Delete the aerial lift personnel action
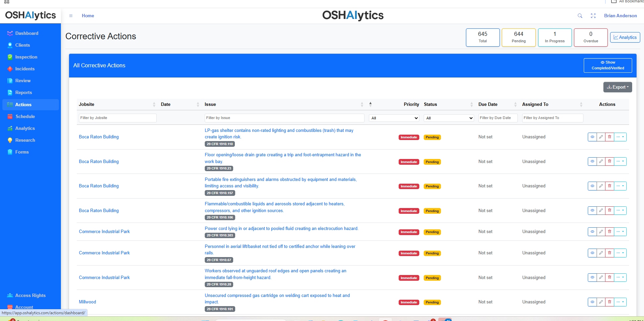Screen dimensions: 644x321 (x=609, y=253)
